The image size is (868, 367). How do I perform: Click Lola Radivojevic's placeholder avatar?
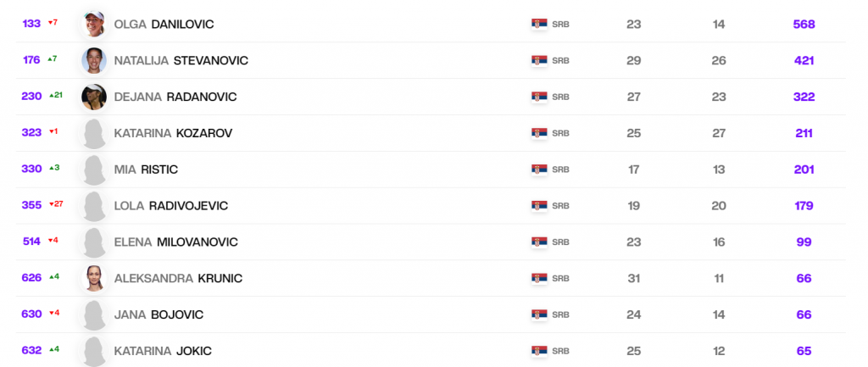[93, 206]
